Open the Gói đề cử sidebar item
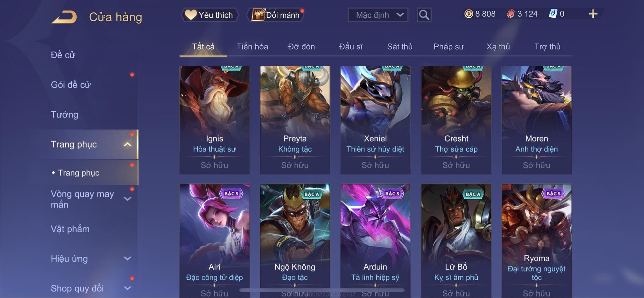 coord(71,85)
